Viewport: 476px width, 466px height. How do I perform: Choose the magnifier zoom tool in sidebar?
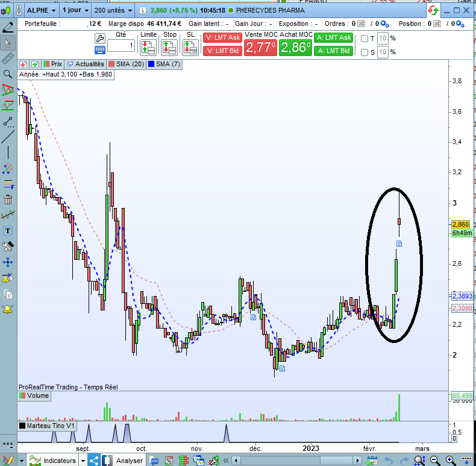8,74
